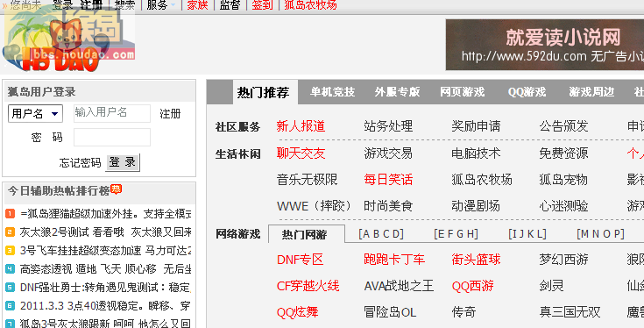Click 注册 link beside username field

click(x=170, y=114)
